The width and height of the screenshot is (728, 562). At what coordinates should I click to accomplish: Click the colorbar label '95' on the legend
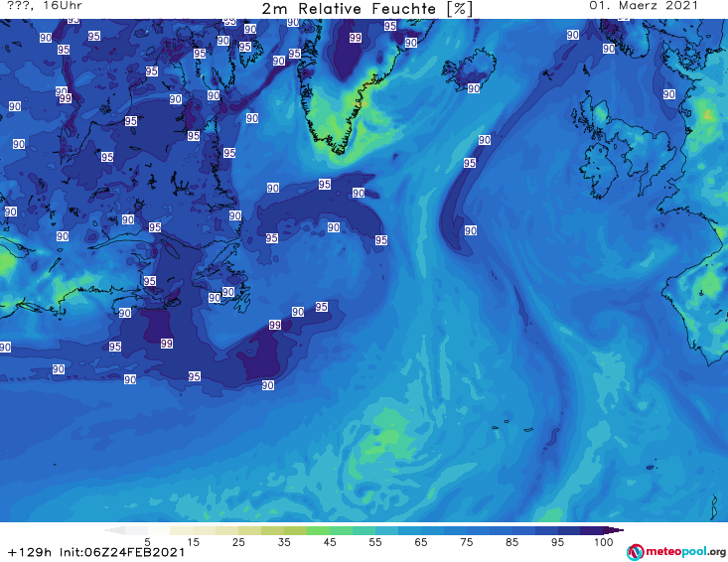[x=557, y=542]
